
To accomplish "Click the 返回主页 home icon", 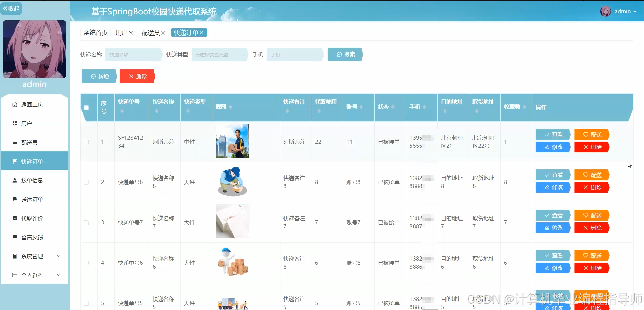I will [14, 104].
